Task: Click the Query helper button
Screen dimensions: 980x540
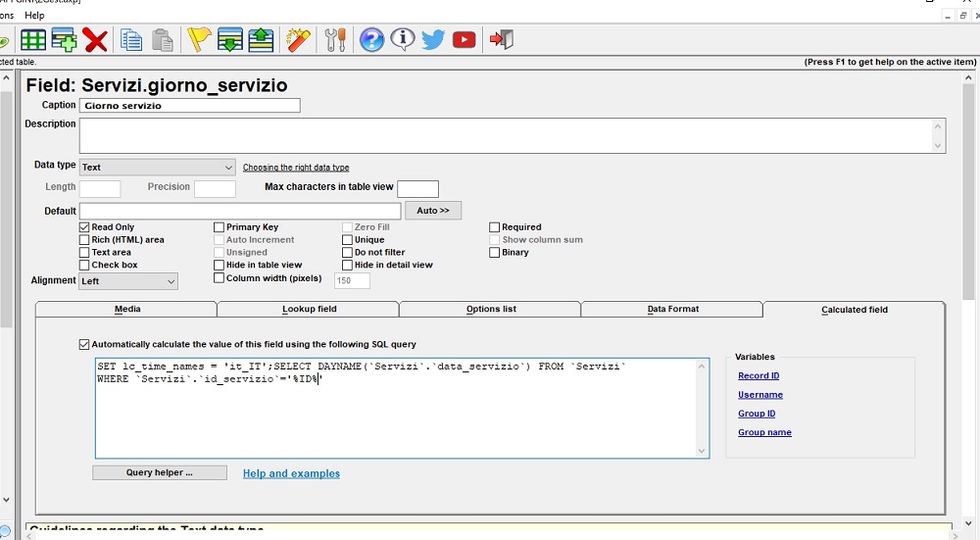Action: click(x=160, y=472)
